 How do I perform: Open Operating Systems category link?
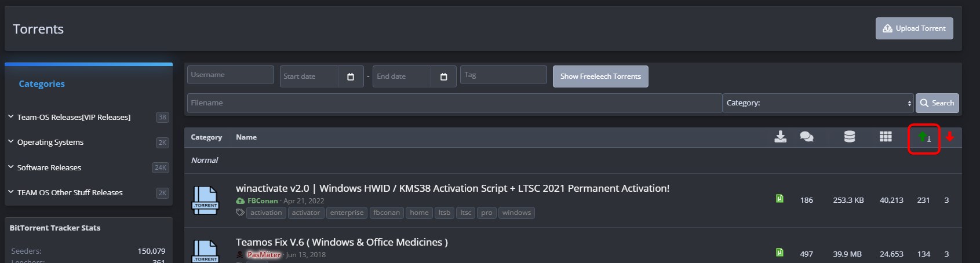[50, 142]
